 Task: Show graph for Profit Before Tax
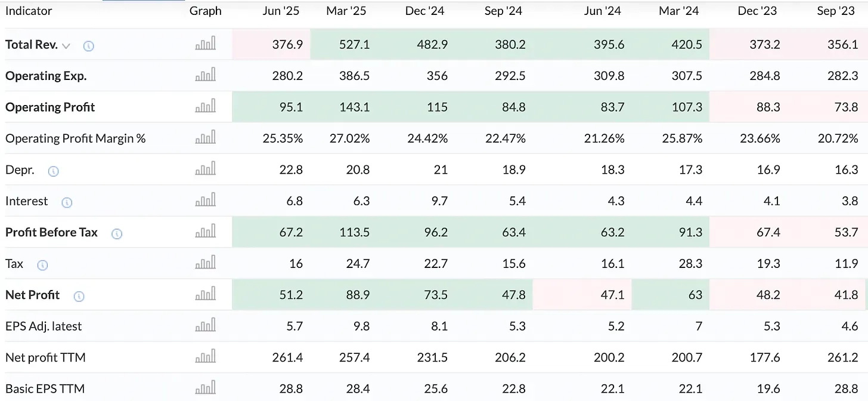pos(206,232)
